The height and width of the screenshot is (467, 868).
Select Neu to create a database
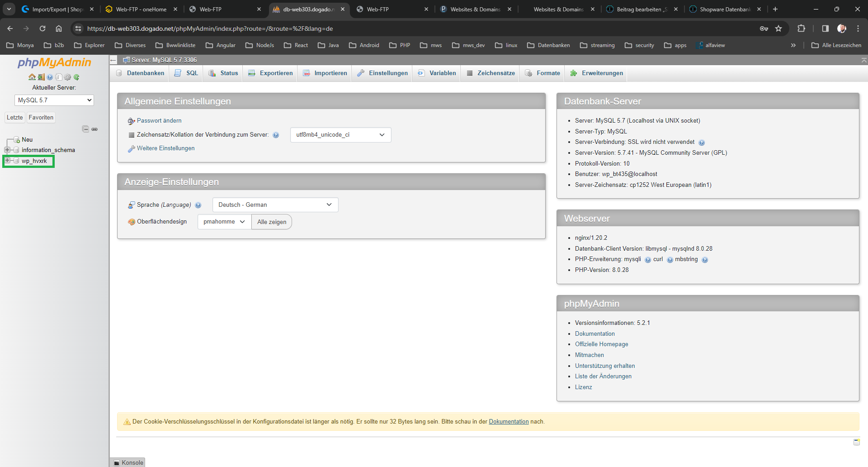coord(27,139)
